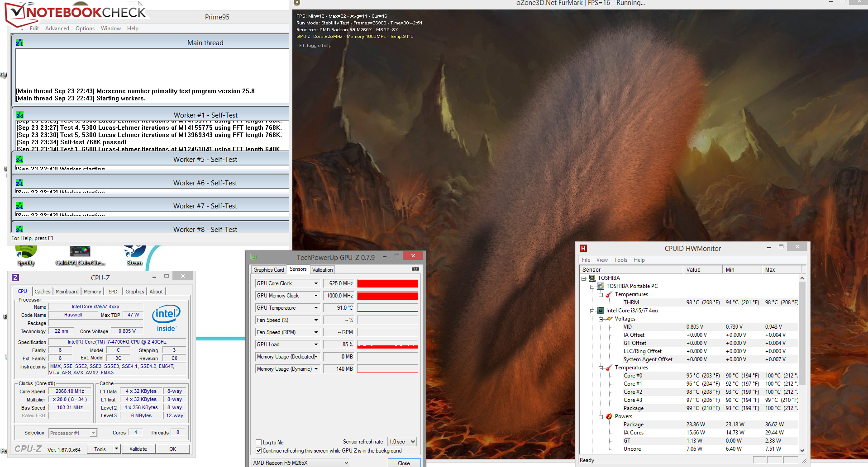
Task: Click the Sensor column header in HWMonitor
Action: 631,269
